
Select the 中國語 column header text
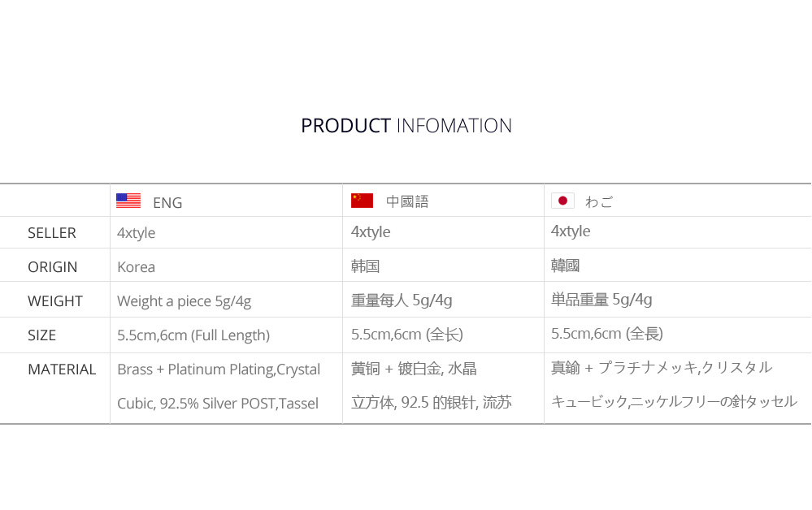click(x=407, y=201)
